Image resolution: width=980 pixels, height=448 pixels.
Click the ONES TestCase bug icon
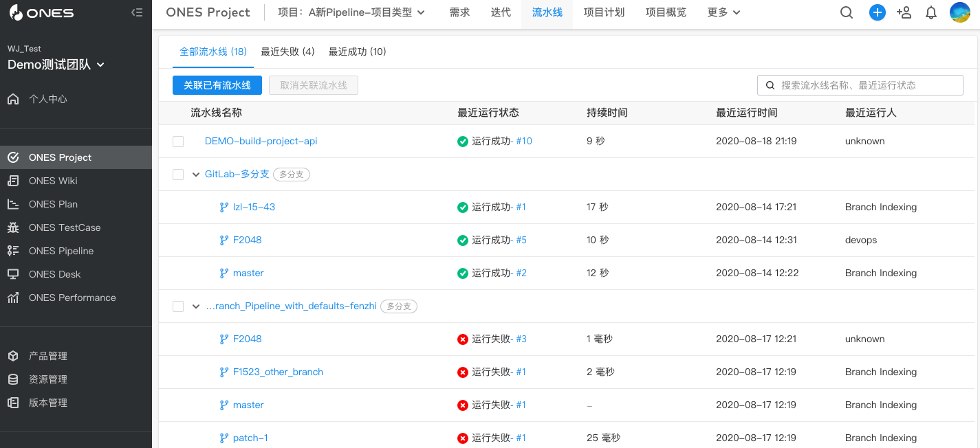tap(13, 227)
